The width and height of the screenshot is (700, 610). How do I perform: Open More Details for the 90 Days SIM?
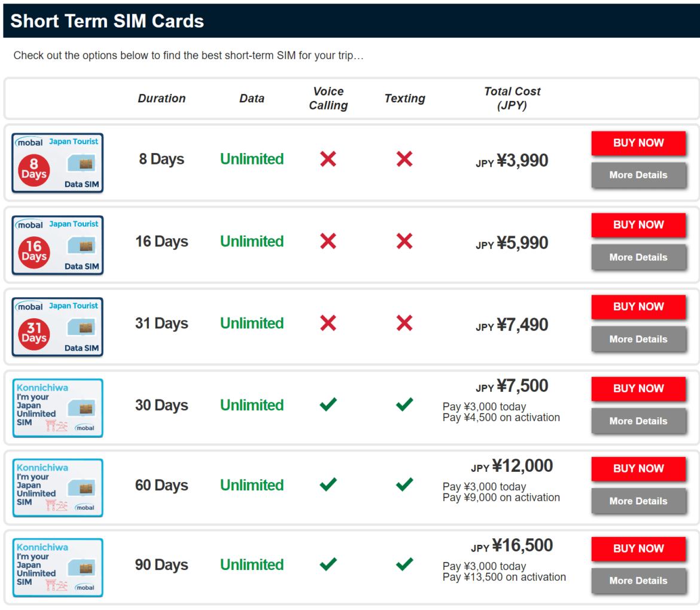tap(638, 581)
